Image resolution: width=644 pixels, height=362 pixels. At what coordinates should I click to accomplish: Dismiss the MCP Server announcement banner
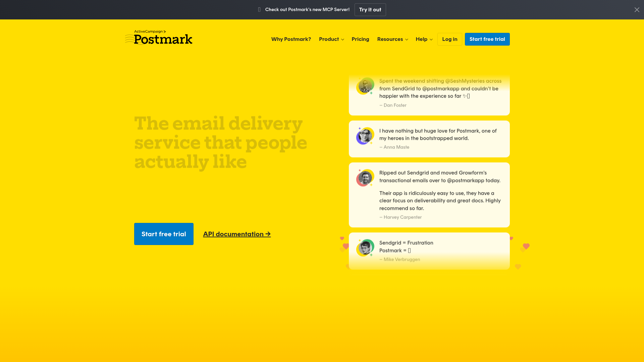(x=637, y=10)
